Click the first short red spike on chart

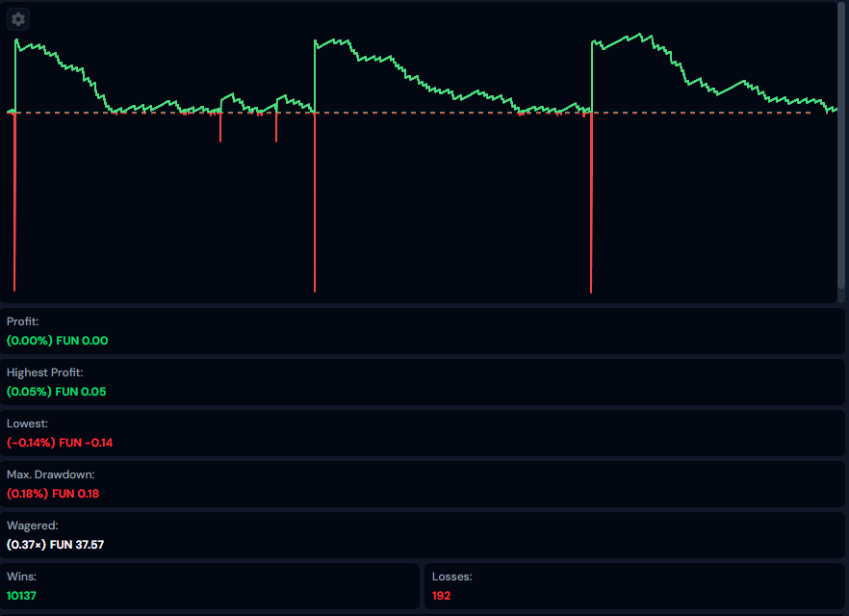point(220,128)
